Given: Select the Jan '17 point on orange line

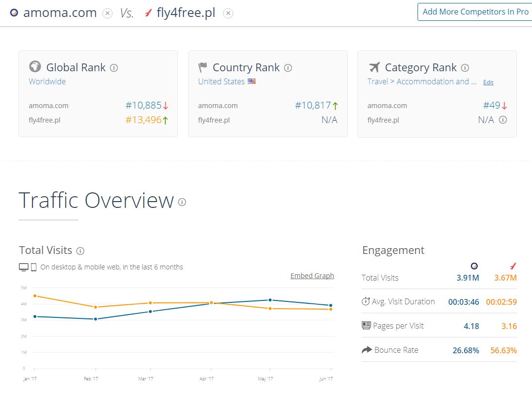Looking at the screenshot, I should tap(35, 296).
